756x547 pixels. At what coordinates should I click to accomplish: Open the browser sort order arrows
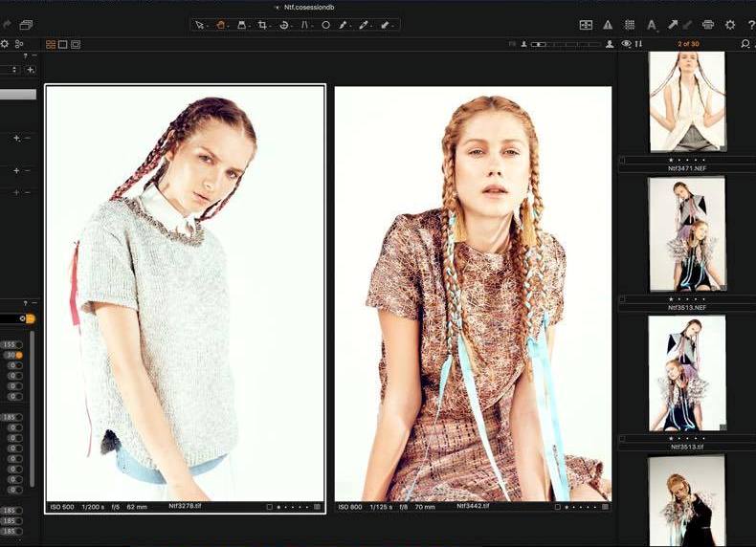[x=638, y=44]
